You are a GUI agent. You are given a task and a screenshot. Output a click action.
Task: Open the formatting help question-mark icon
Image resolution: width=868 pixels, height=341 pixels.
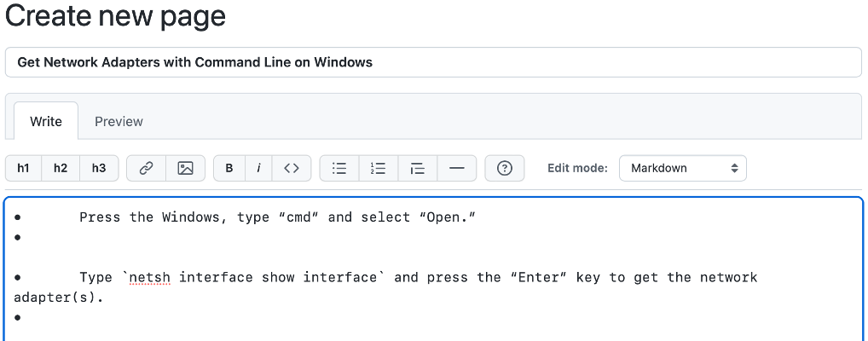point(504,168)
